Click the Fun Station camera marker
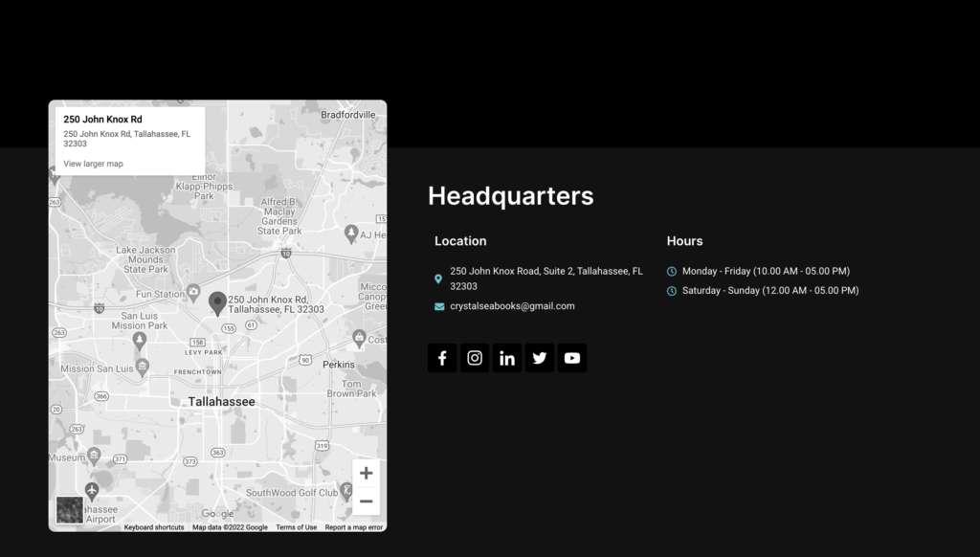Image resolution: width=980 pixels, height=557 pixels. click(193, 292)
